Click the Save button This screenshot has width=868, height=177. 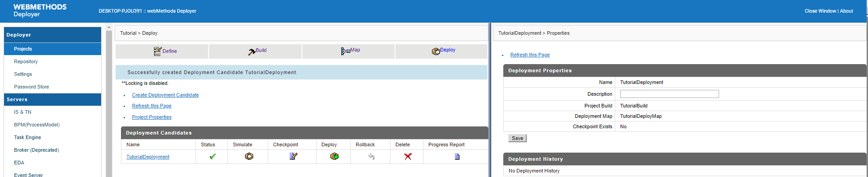[517, 138]
